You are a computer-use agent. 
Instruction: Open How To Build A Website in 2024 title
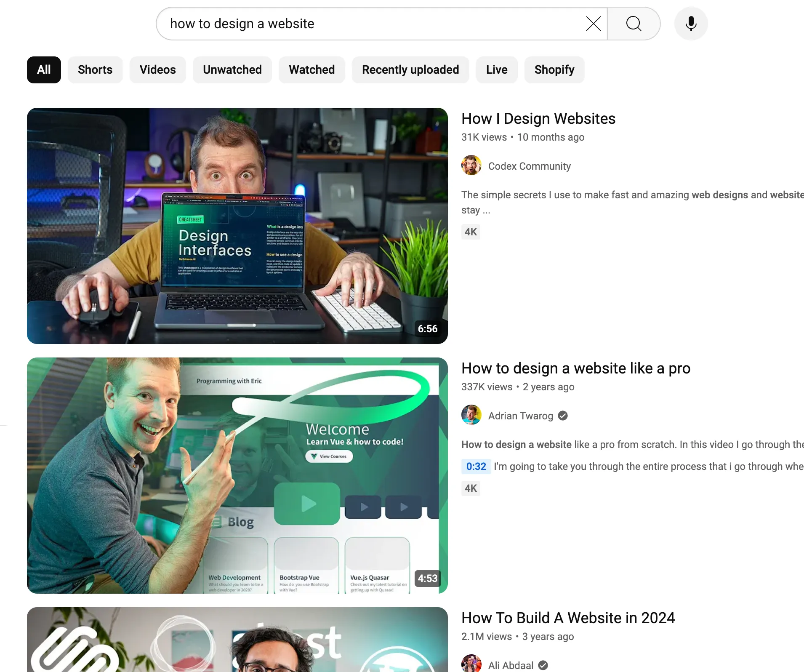pyautogui.click(x=568, y=618)
